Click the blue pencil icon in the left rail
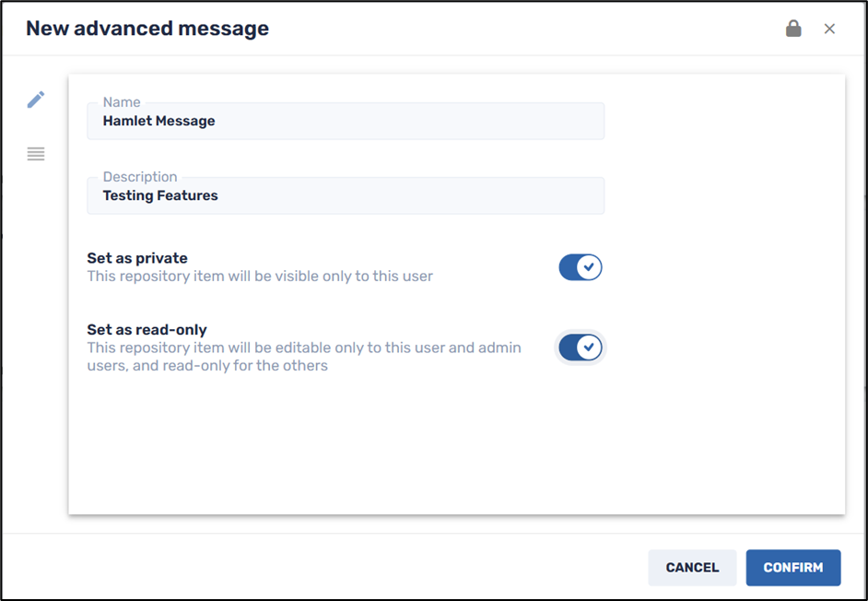The image size is (868, 601). coord(36,99)
